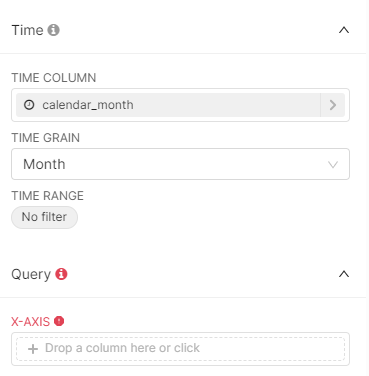Open calendar_month options via right arrow

point(333,105)
